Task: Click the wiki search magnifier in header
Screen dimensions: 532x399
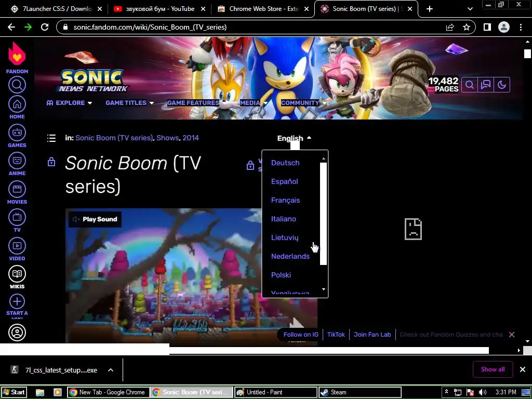Action: click(x=470, y=85)
